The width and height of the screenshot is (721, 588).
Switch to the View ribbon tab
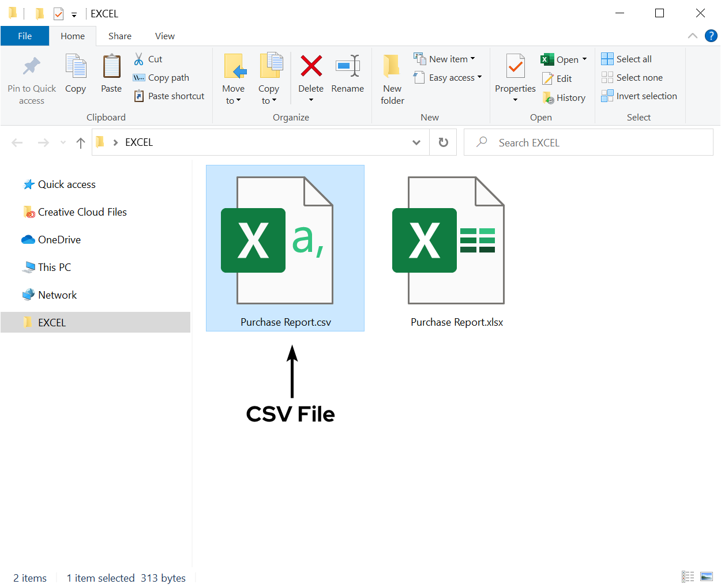(165, 36)
